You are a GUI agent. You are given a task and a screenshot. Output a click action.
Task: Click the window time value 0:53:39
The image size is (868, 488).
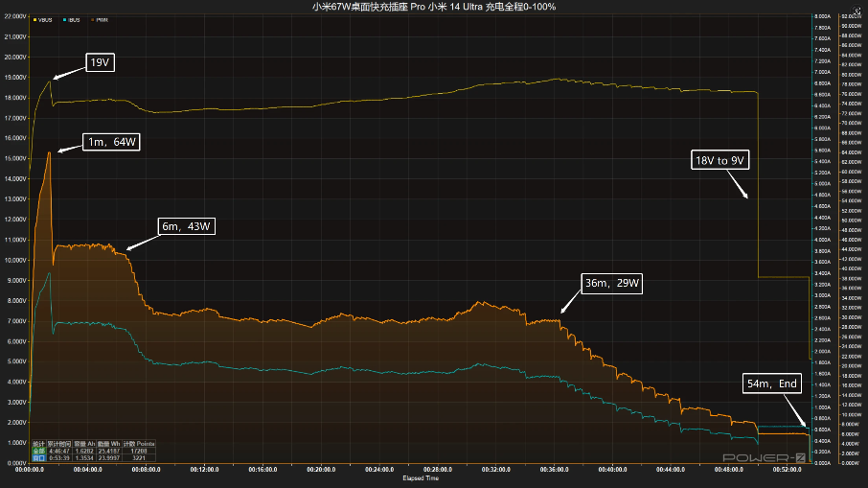tap(58, 458)
